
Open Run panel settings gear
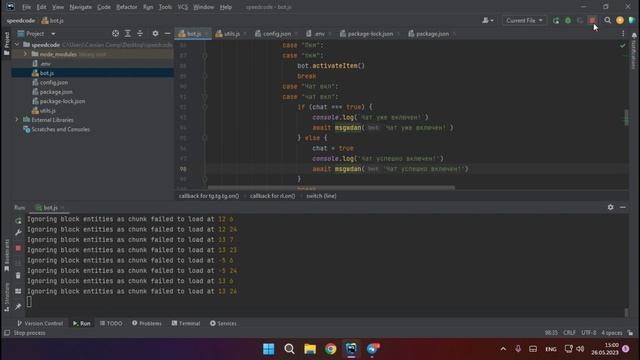pos(610,207)
